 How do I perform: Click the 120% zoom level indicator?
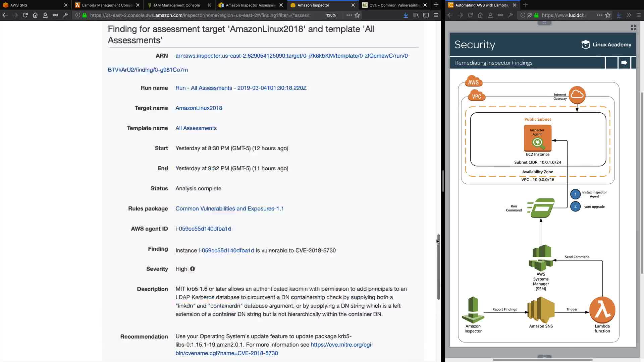pos(331,15)
